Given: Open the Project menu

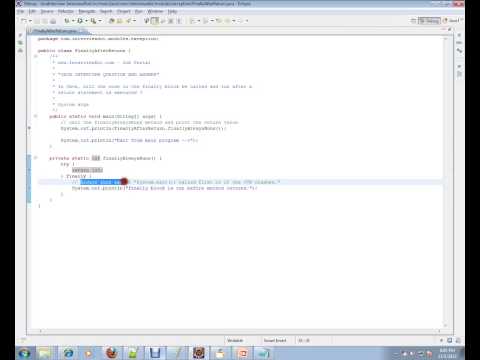Looking at the screenshot, I should tap(124, 11).
